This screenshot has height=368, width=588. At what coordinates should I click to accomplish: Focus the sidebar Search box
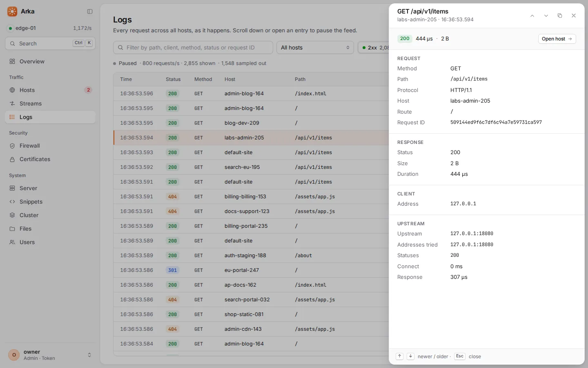50,43
